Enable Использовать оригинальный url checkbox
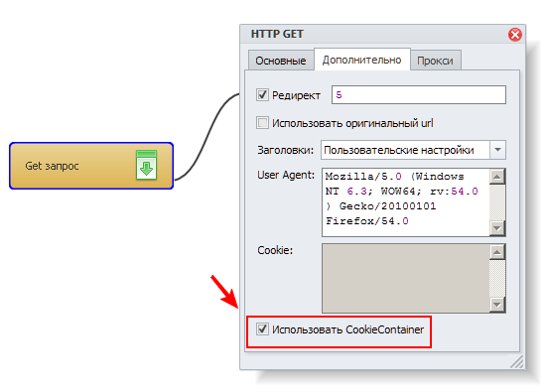 [x=262, y=123]
